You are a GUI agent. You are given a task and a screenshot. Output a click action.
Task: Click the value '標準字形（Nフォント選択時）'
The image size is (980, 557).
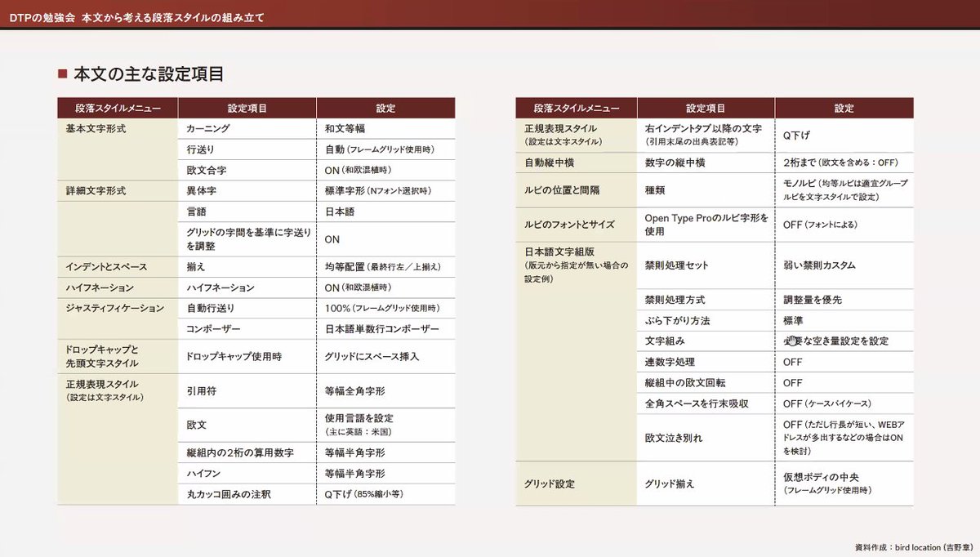[378, 190]
